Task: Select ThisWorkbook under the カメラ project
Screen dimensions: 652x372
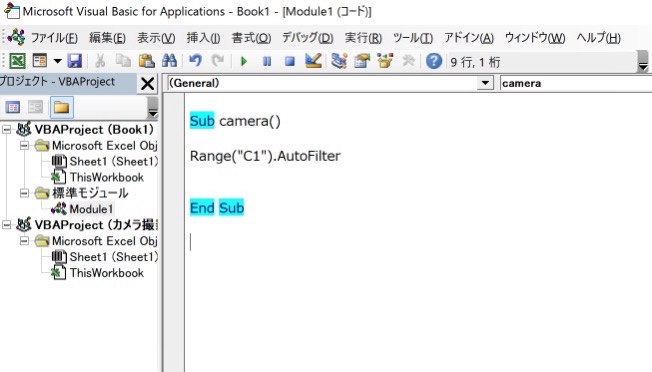Action: pyautogui.click(x=106, y=273)
